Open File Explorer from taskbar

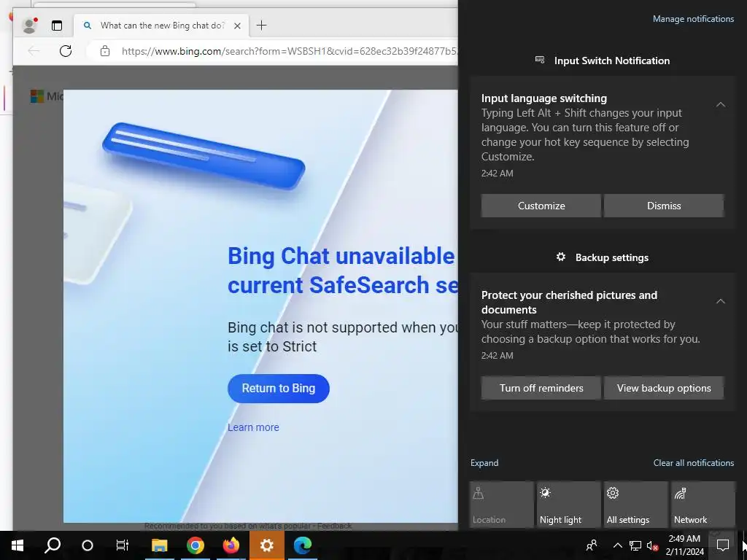click(x=160, y=545)
